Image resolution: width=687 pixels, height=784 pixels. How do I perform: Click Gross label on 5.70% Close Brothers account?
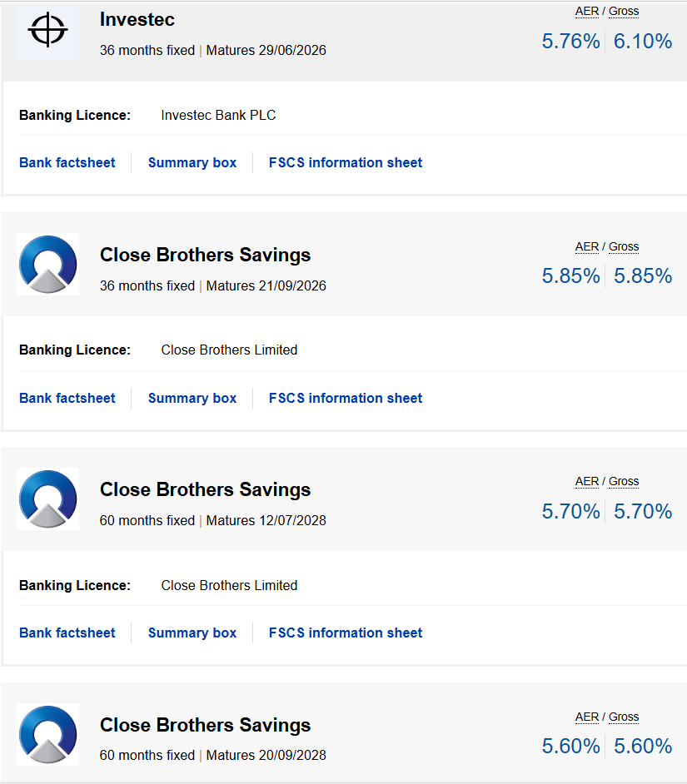624,481
